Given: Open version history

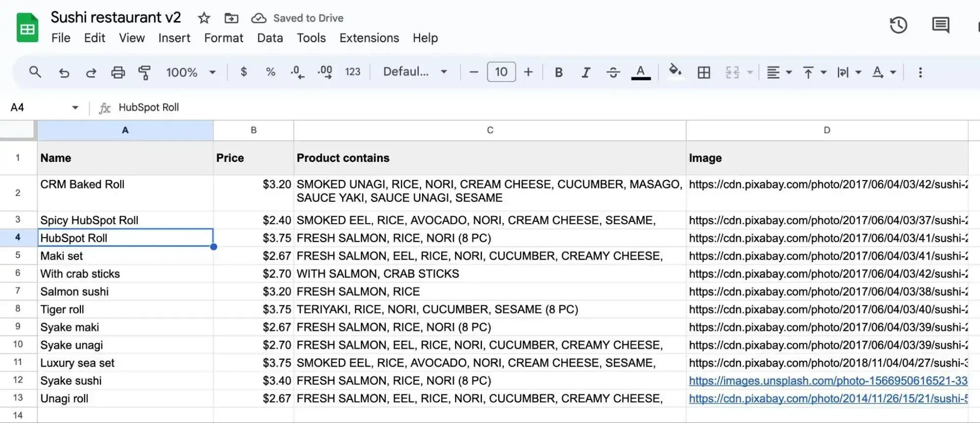Looking at the screenshot, I should click(898, 25).
